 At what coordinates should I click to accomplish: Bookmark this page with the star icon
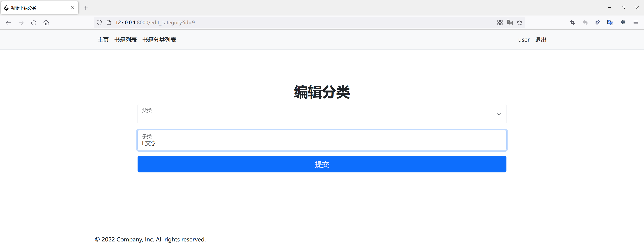click(x=520, y=22)
